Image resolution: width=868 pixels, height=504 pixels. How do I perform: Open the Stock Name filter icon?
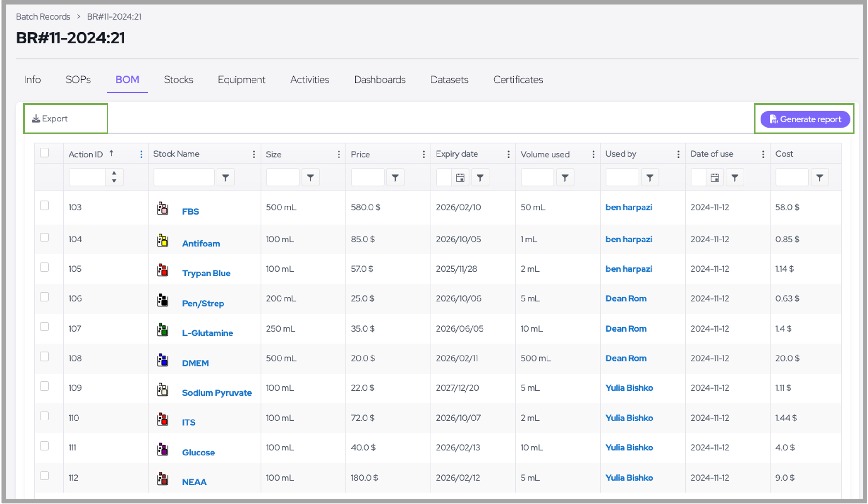[225, 177]
